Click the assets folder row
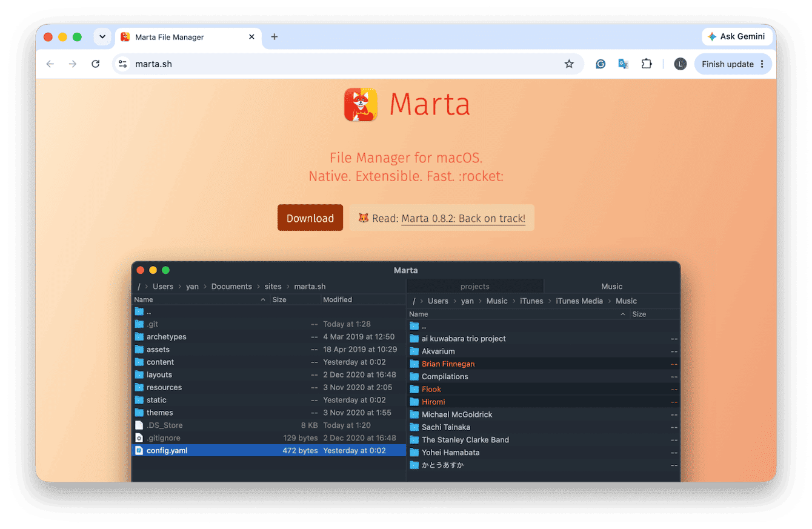Image resolution: width=812 pixels, height=529 pixels. pos(268,350)
